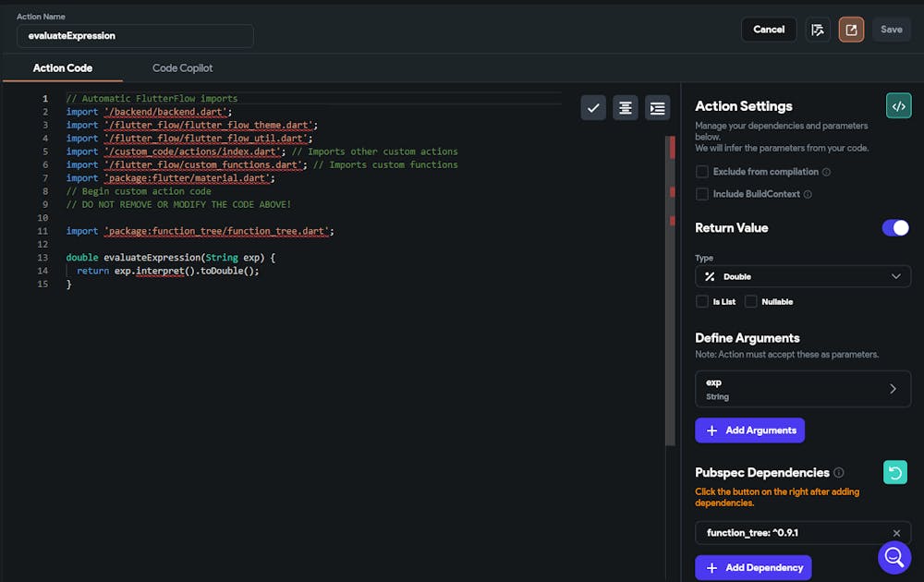Open the purple search bubble
The height and width of the screenshot is (582, 924).
coord(894,557)
